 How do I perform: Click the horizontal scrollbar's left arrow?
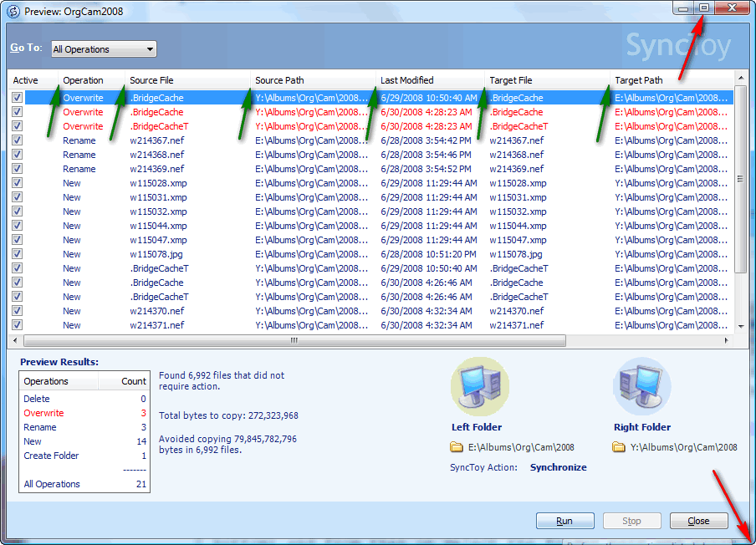15,341
